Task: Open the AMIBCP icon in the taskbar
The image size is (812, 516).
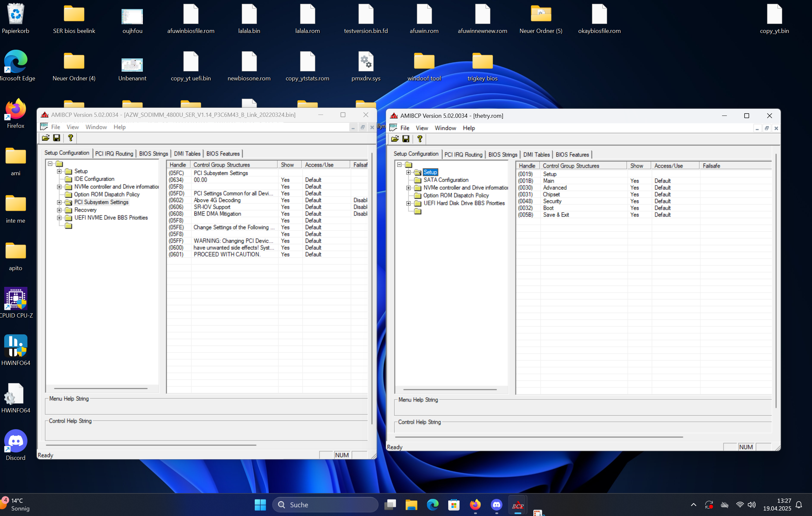Action: tap(518, 505)
